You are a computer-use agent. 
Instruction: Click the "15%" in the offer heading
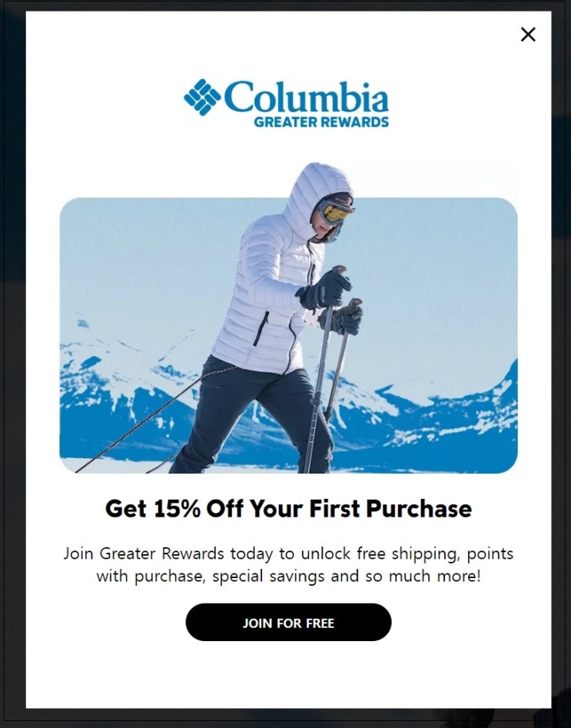tap(177, 508)
